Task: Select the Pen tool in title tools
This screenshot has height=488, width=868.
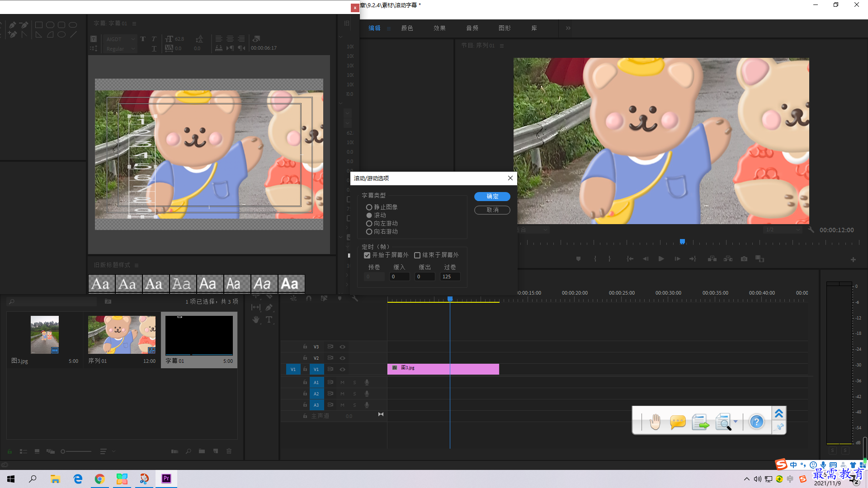Action: coord(12,25)
